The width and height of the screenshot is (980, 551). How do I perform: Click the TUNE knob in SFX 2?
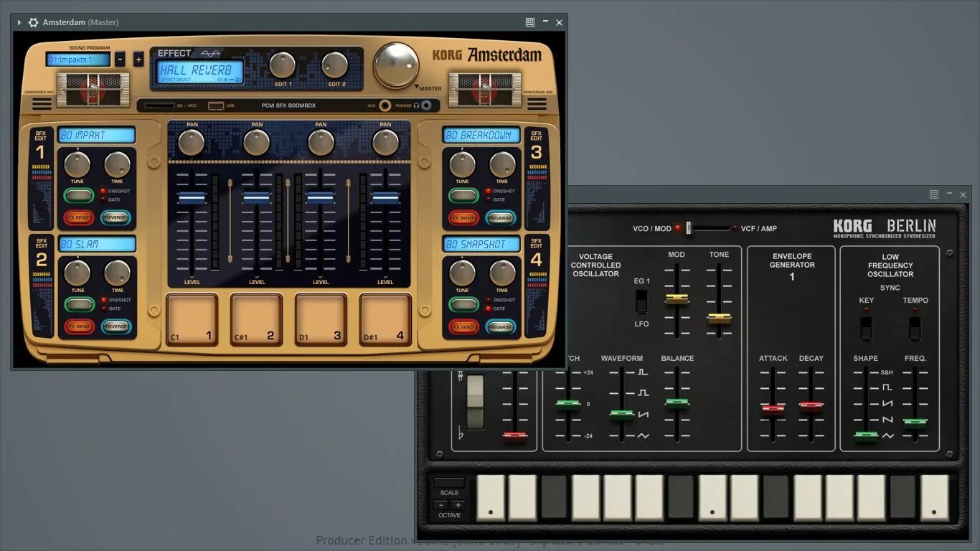77,273
